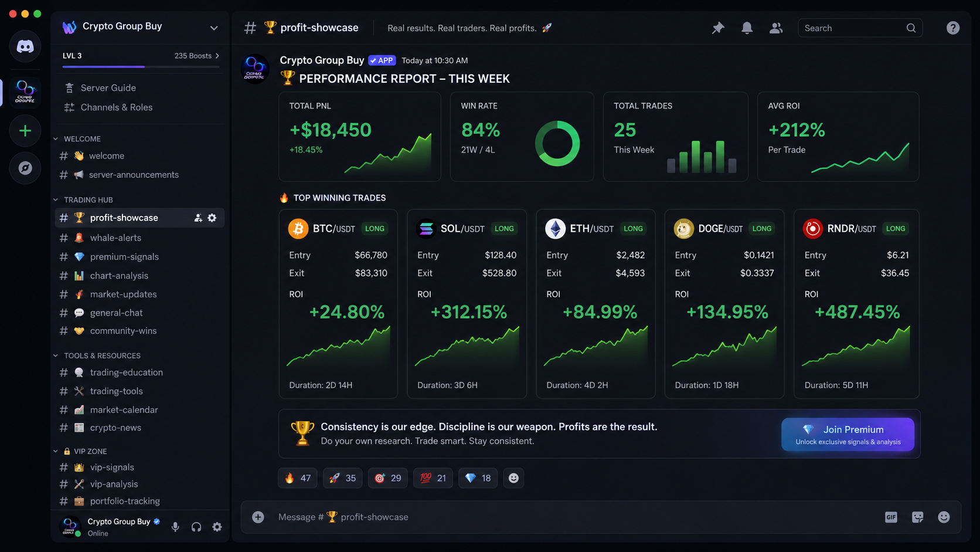Open the 235 Boosts details arrow
Image resolution: width=980 pixels, height=552 pixels.
217,56
